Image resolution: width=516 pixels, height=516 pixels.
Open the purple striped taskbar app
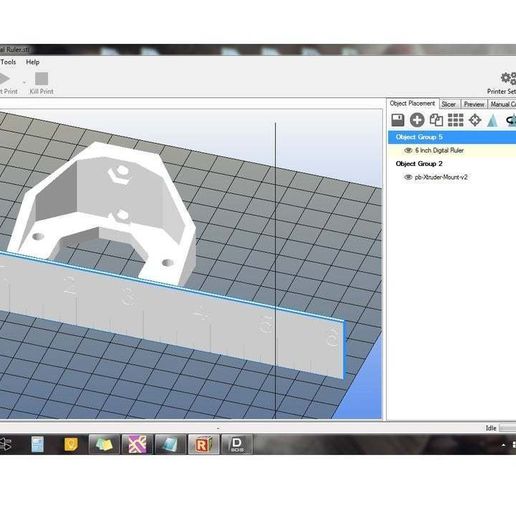click(x=137, y=444)
